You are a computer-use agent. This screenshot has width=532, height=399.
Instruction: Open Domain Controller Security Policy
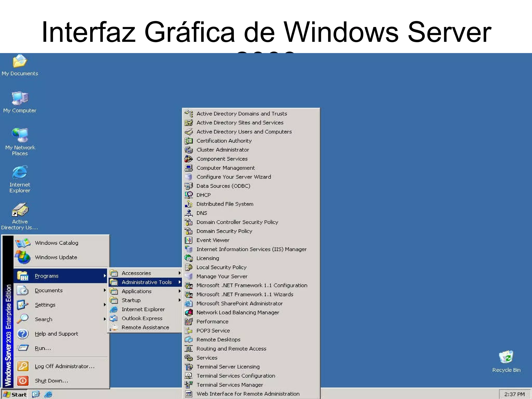click(x=251, y=222)
